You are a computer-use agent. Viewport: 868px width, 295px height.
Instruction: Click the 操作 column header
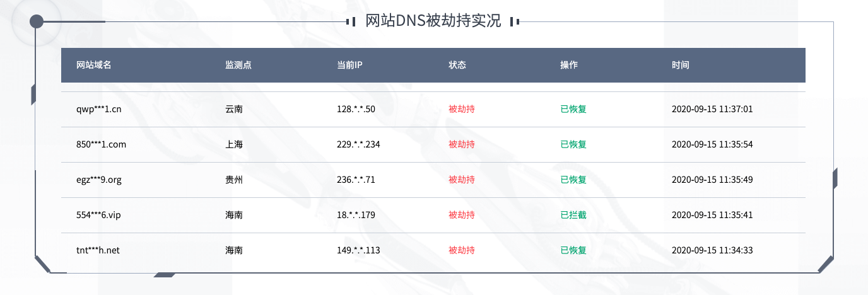(569, 65)
